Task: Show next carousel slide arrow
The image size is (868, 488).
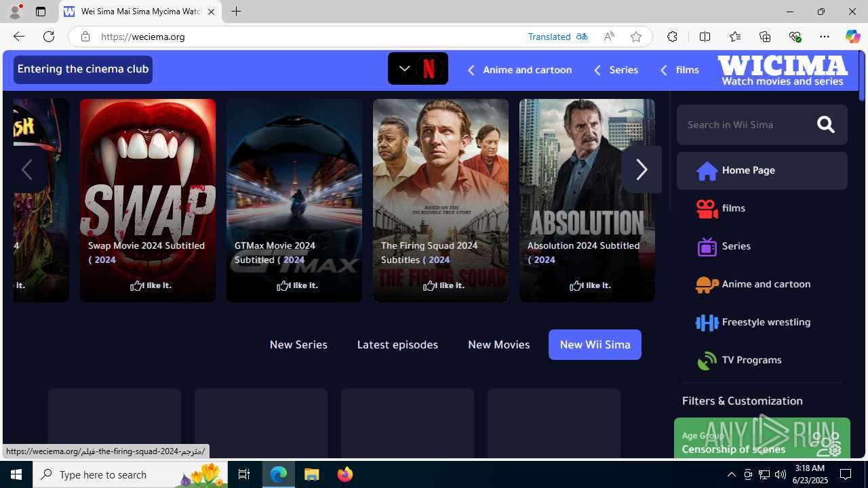Action: tap(641, 169)
